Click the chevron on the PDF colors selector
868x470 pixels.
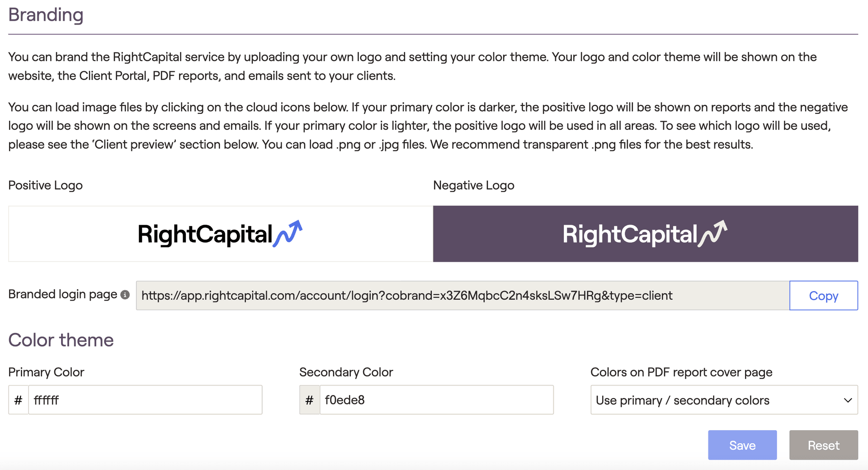(x=848, y=400)
